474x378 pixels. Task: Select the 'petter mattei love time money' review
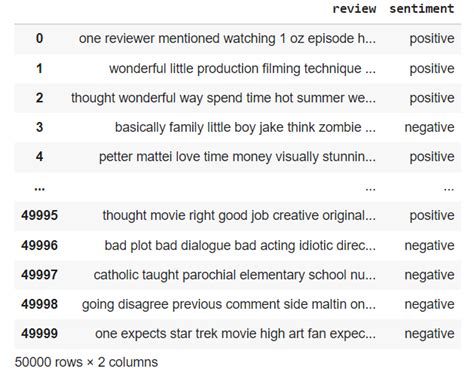pyautogui.click(x=237, y=157)
